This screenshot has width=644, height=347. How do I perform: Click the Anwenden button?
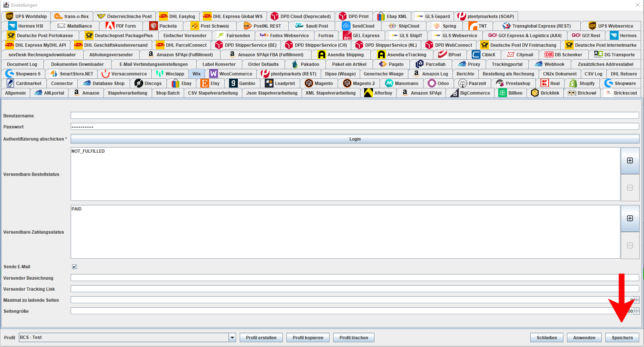coord(584,337)
